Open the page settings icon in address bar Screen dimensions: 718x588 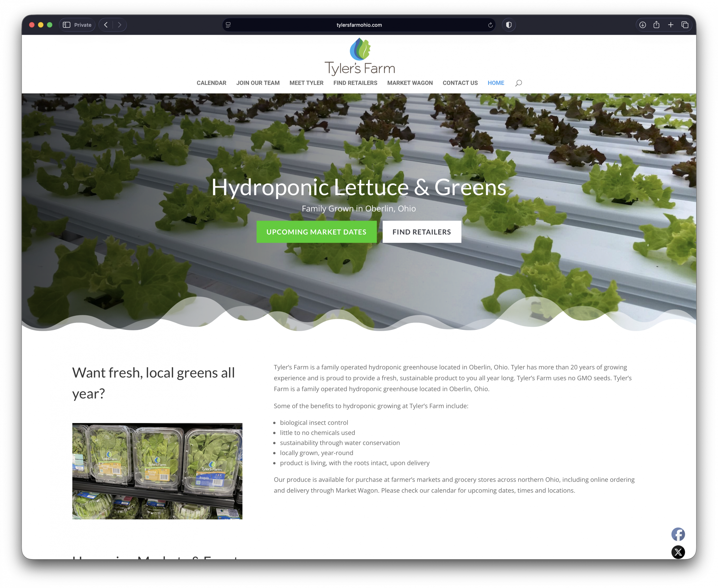tap(228, 25)
